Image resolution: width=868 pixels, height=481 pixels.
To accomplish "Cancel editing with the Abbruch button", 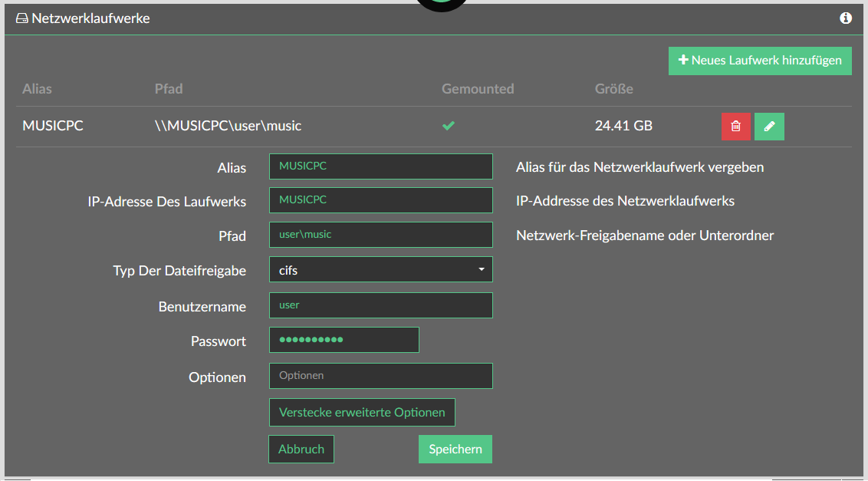I will [301, 450].
